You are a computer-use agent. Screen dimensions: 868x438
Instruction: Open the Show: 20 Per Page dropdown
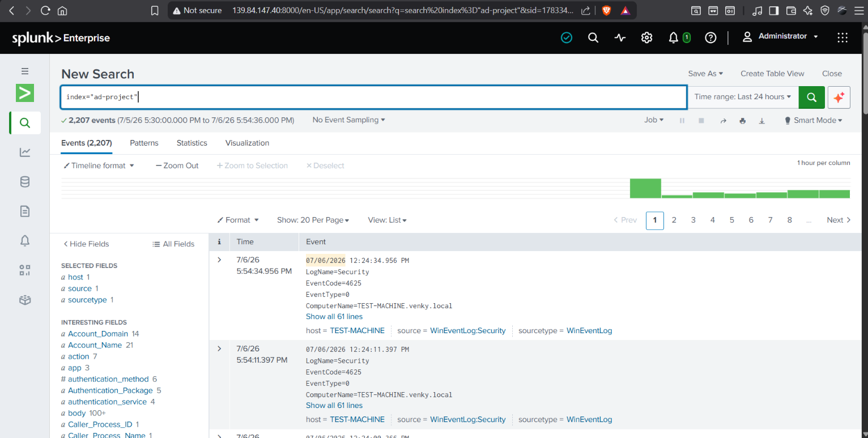pyautogui.click(x=313, y=220)
